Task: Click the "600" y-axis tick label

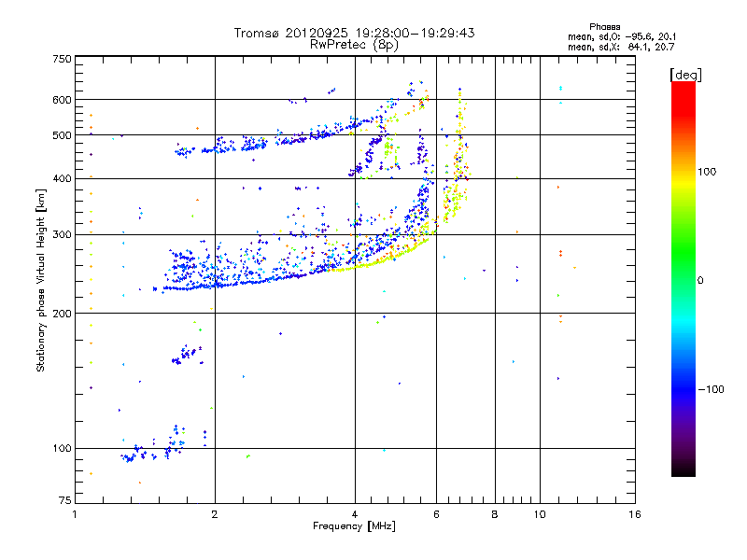Action: pos(62,100)
